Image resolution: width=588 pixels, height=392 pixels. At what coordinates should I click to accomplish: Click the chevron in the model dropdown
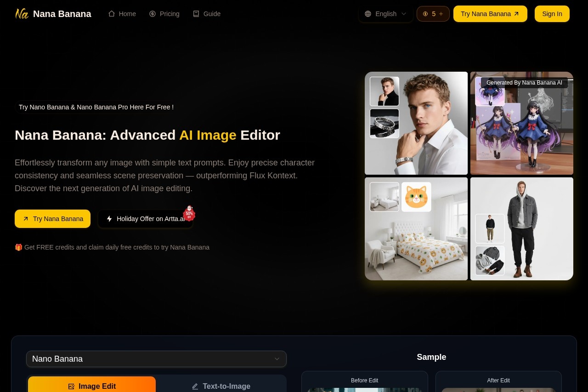click(277, 359)
